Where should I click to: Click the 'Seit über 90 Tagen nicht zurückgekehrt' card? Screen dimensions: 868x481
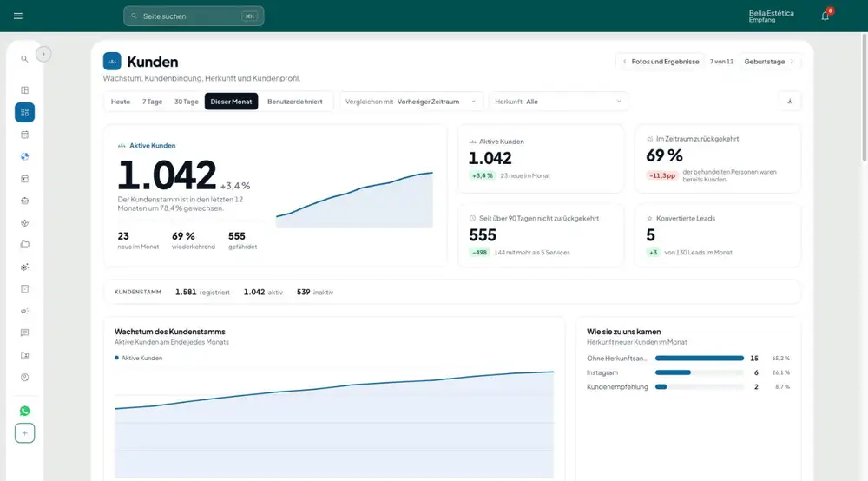click(x=541, y=236)
